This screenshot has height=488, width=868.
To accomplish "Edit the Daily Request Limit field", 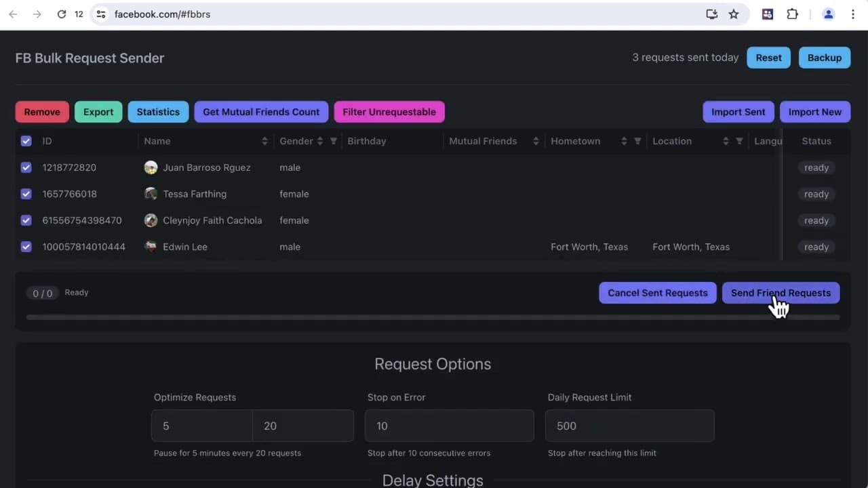I will [629, 426].
